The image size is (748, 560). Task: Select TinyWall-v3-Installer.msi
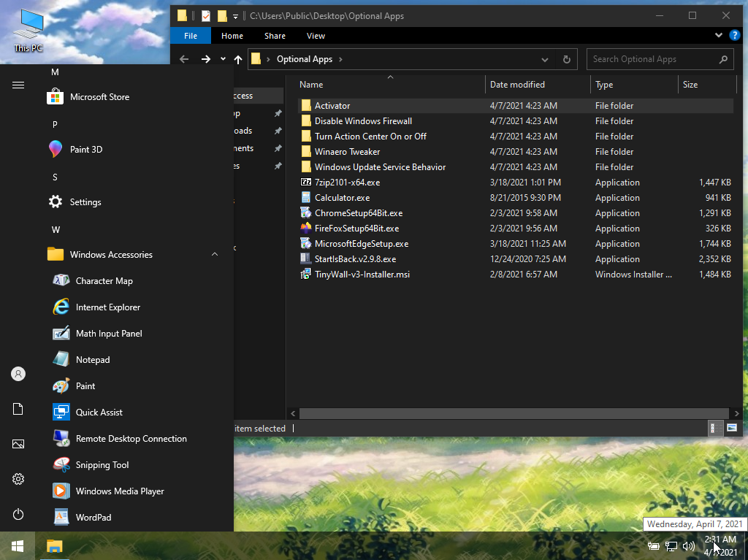(x=515, y=275)
